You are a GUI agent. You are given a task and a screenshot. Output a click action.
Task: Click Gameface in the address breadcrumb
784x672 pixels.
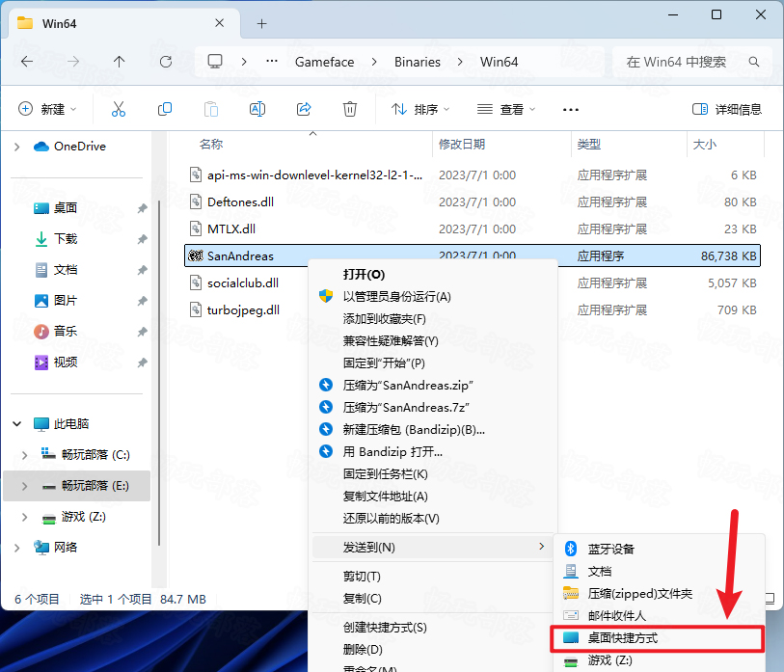pos(325,62)
